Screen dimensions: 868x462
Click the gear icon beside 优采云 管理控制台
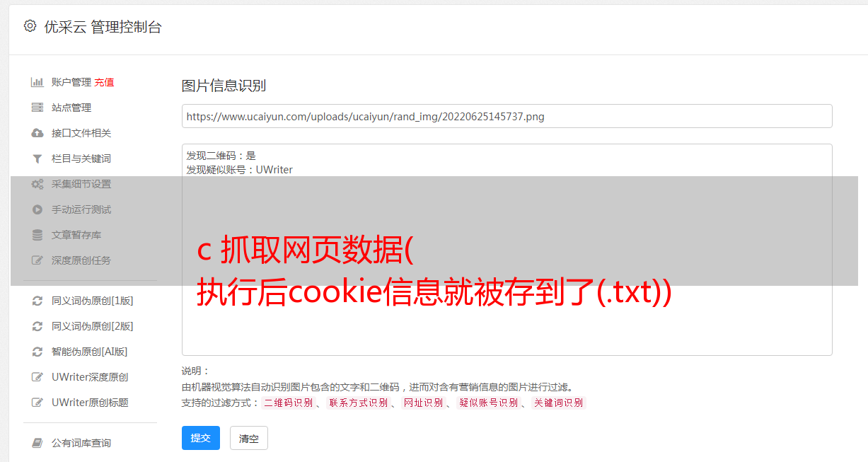pos(30,26)
